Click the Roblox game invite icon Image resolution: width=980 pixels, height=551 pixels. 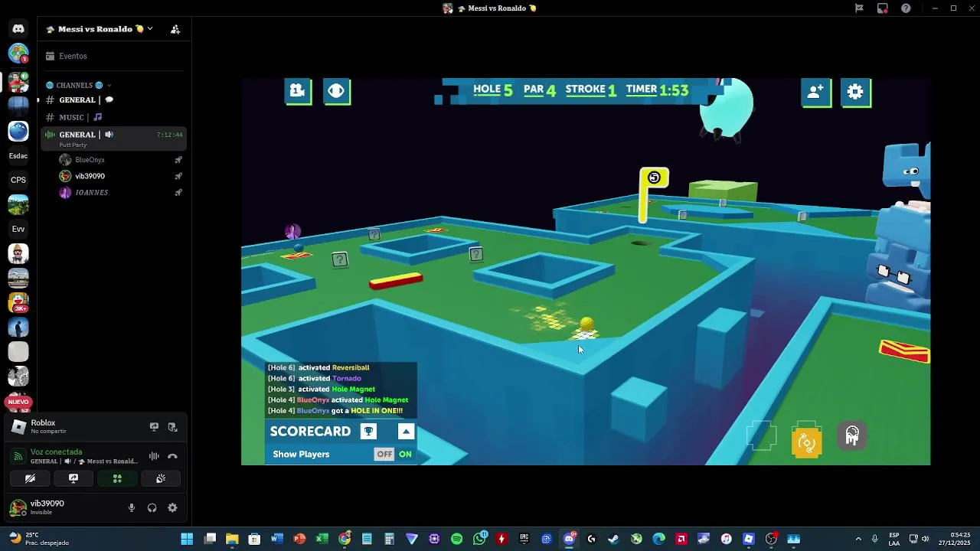[172, 427]
